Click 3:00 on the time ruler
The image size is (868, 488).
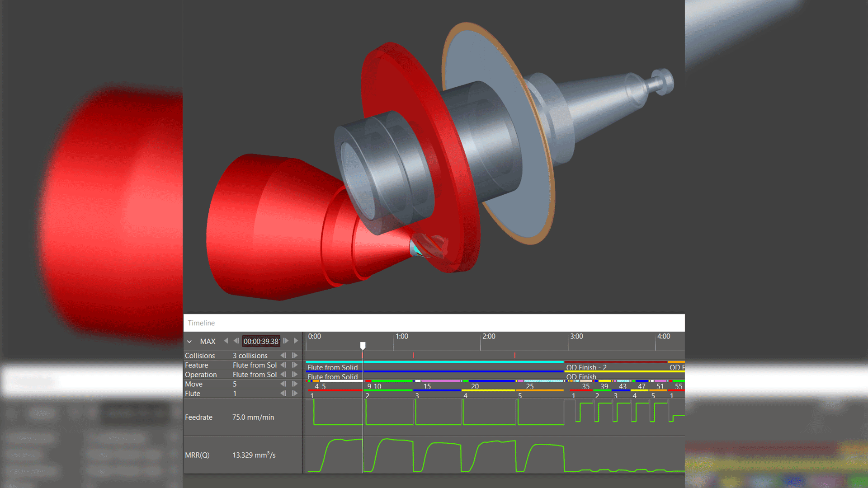(576, 337)
